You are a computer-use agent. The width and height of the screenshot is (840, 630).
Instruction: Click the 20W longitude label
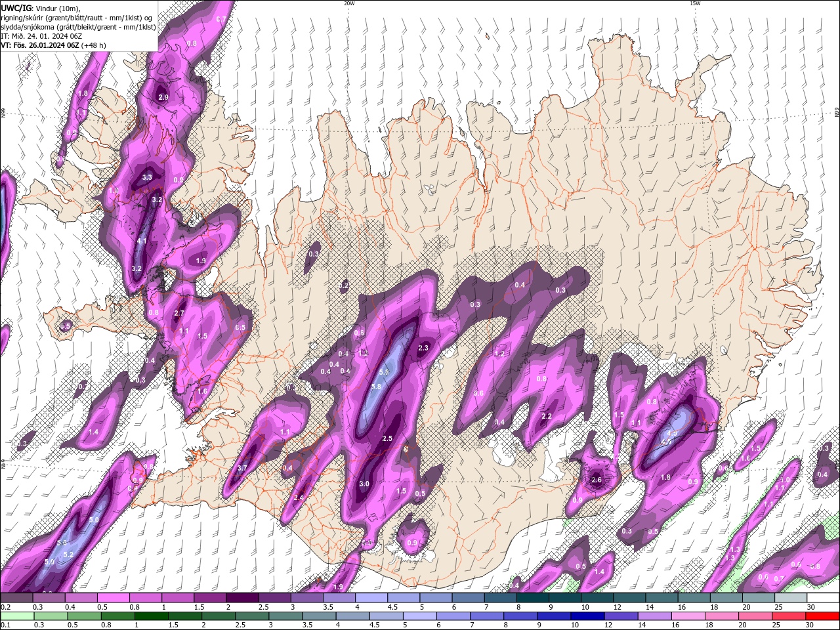[349, 3]
